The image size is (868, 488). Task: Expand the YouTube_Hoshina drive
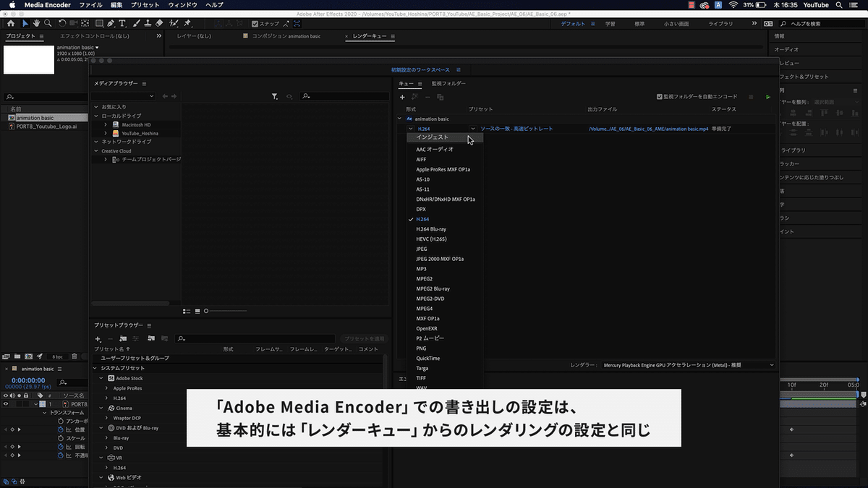click(106, 133)
